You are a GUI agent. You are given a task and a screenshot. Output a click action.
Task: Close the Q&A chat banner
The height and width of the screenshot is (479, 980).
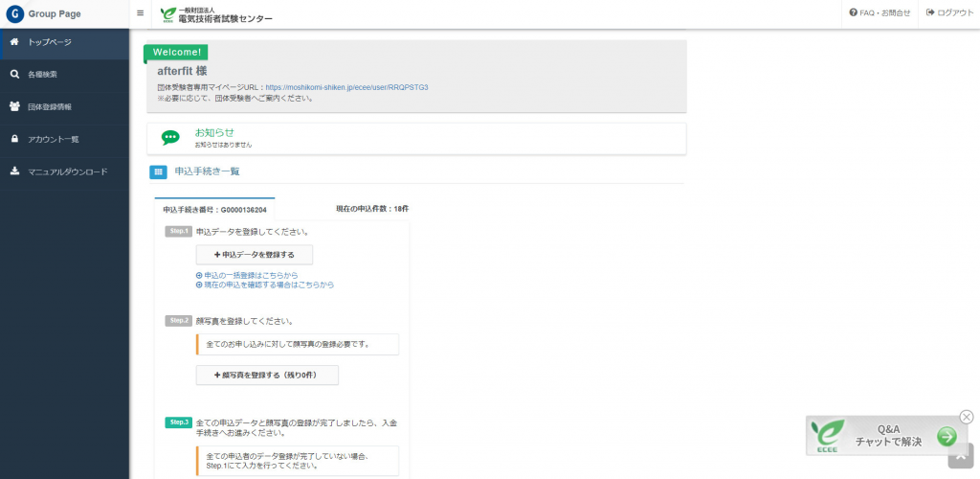[x=966, y=417]
